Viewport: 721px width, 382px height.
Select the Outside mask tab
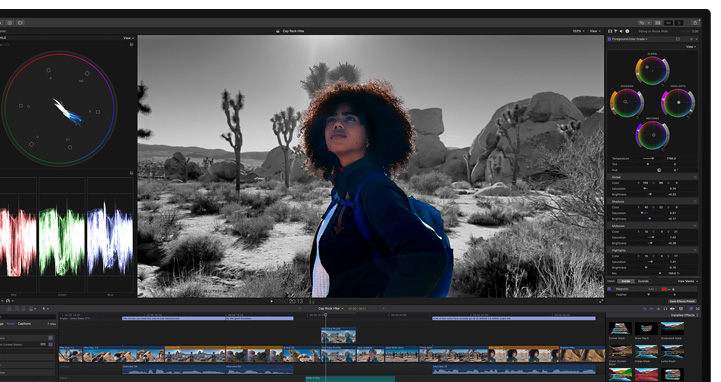(643, 281)
